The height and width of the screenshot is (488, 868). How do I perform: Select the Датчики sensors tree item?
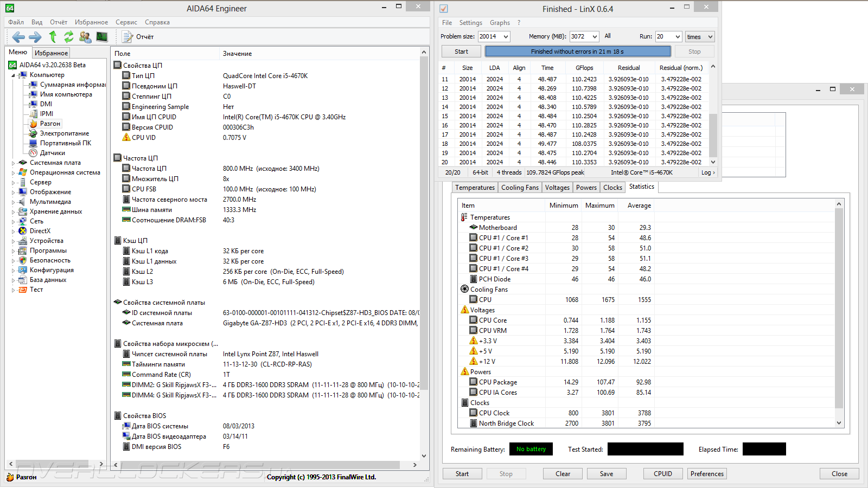[x=52, y=153]
